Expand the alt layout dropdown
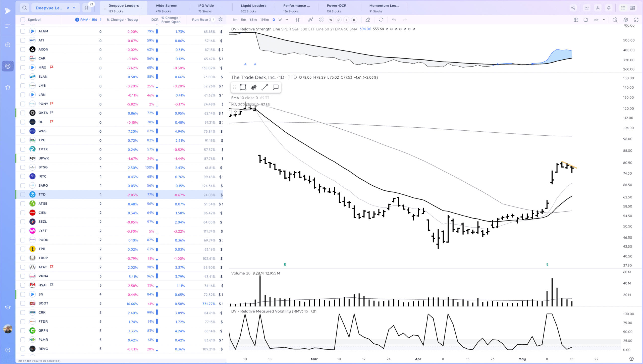 coord(604,20)
